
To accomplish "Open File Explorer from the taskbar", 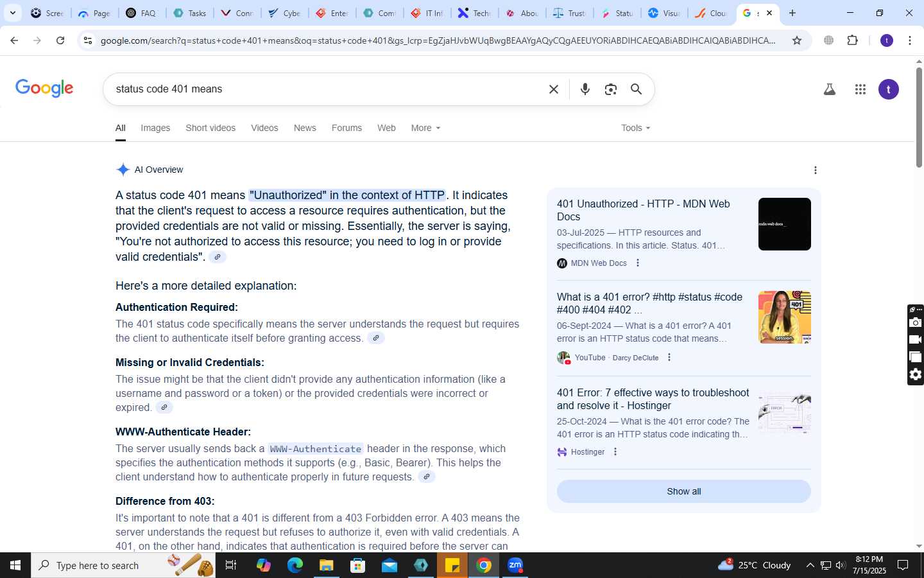I will (326, 565).
